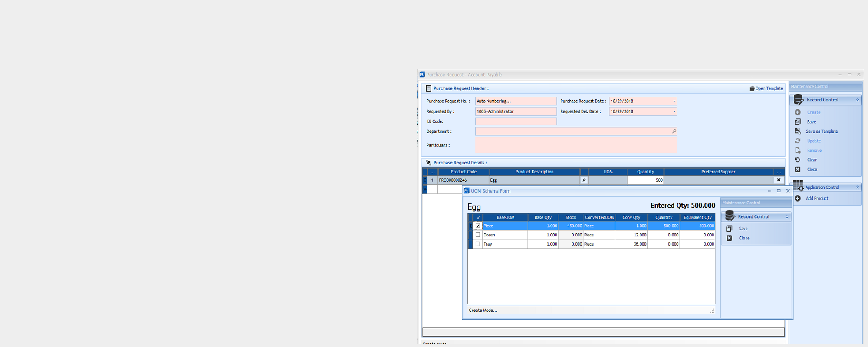This screenshot has width=868, height=347.
Task: Click the Add Product plus icon
Action: pos(798,198)
